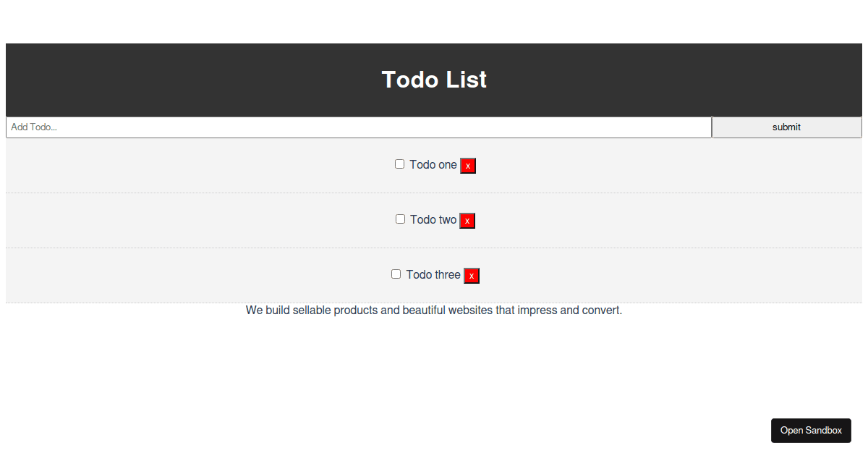Image resolution: width=868 pixels, height=456 pixels.
Task: Click the 'Todo three' label text
Action: [x=433, y=275]
